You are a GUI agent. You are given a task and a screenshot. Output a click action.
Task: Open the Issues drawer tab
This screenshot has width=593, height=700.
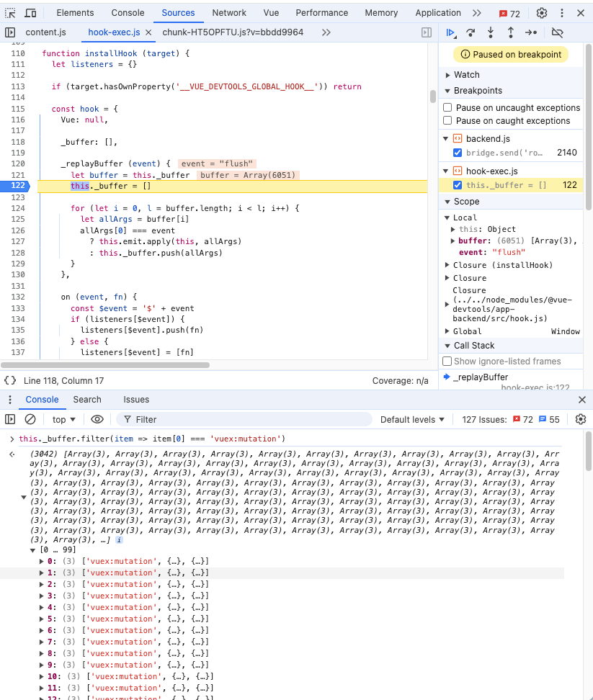pyautogui.click(x=136, y=400)
